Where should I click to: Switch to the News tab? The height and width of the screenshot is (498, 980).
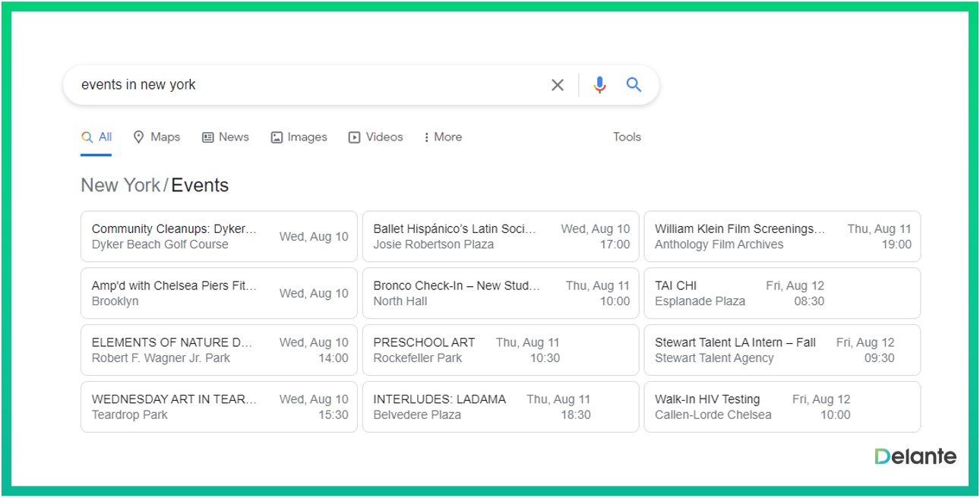[x=226, y=137]
